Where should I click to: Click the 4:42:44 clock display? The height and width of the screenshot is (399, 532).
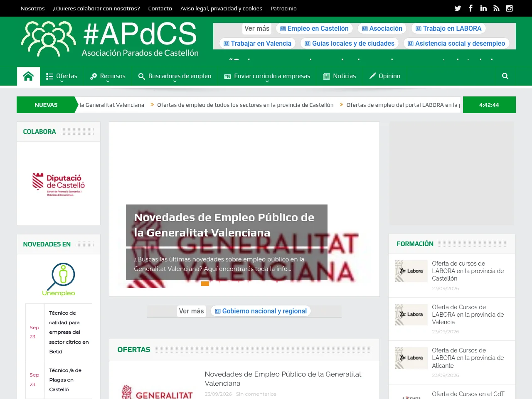tap(489, 105)
